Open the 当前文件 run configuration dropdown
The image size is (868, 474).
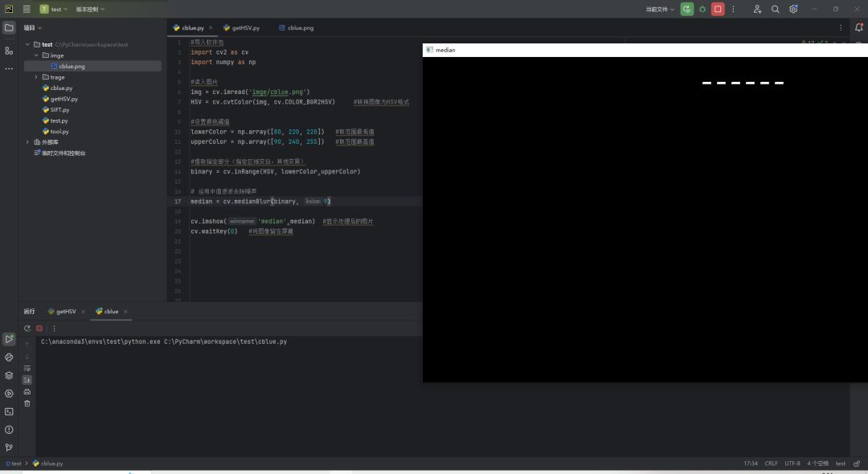pyautogui.click(x=659, y=9)
